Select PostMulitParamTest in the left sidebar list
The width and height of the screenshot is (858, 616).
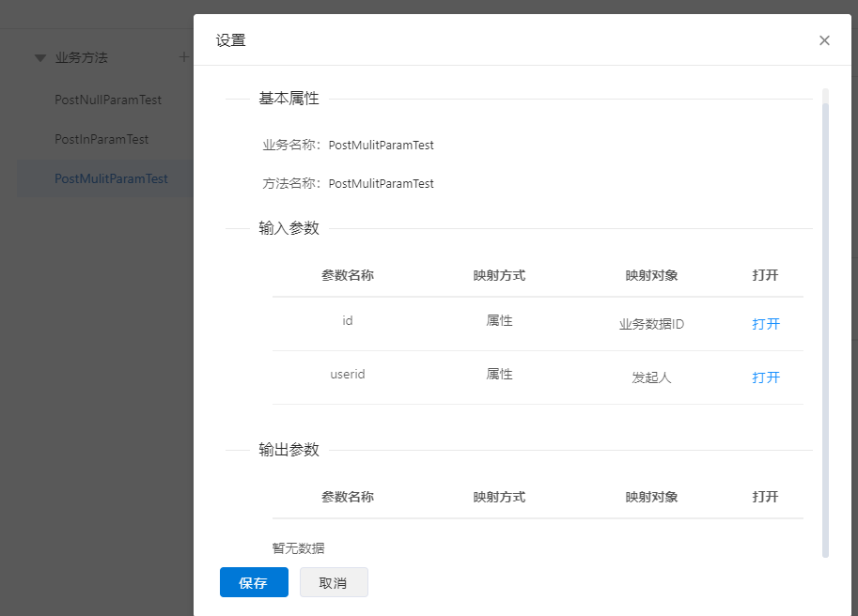point(111,178)
